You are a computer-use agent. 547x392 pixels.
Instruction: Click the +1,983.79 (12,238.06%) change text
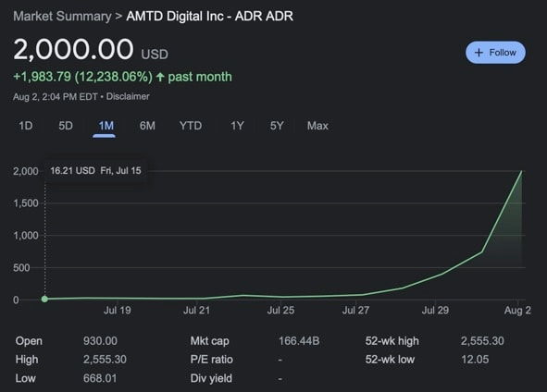(82, 77)
